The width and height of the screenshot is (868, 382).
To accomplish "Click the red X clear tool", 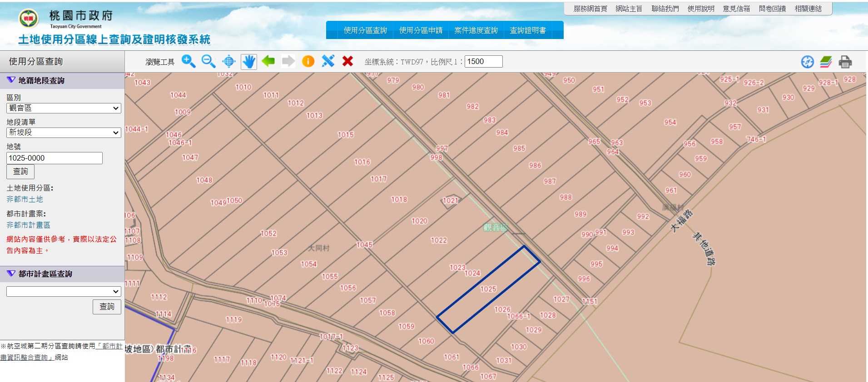I will tap(347, 61).
